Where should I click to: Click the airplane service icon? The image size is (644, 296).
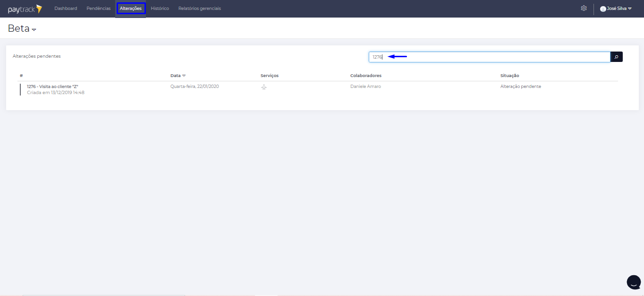pyautogui.click(x=264, y=87)
